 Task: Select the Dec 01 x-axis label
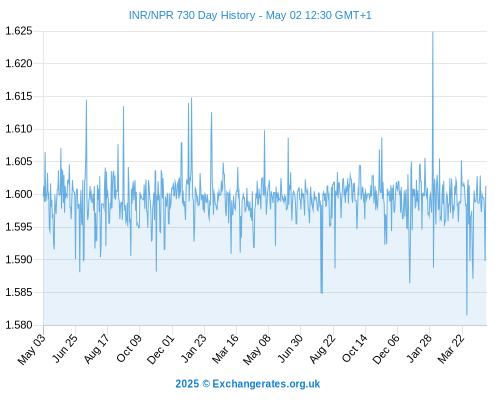coord(160,349)
